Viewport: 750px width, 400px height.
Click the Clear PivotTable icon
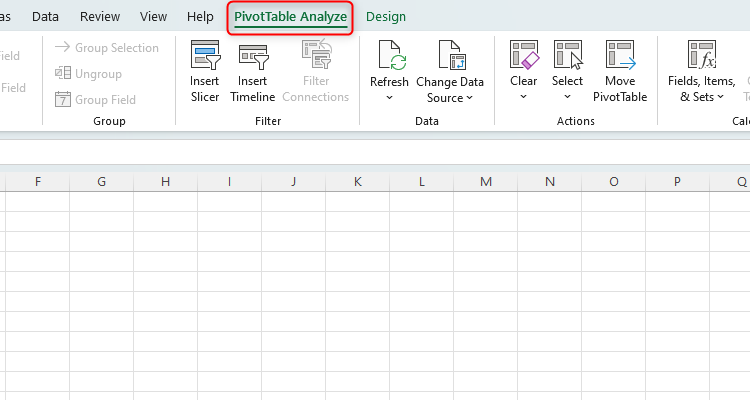[x=524, y=56]
